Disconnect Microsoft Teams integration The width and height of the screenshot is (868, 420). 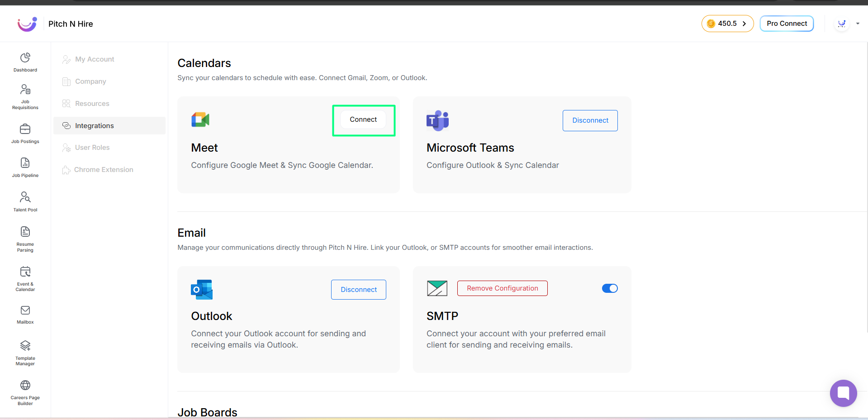[x=590, y=120]
